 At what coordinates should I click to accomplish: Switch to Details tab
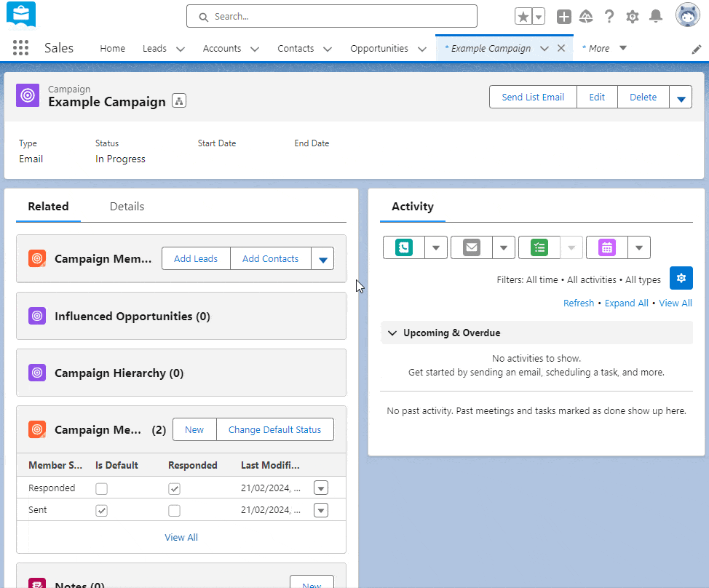tap(127, 207)
